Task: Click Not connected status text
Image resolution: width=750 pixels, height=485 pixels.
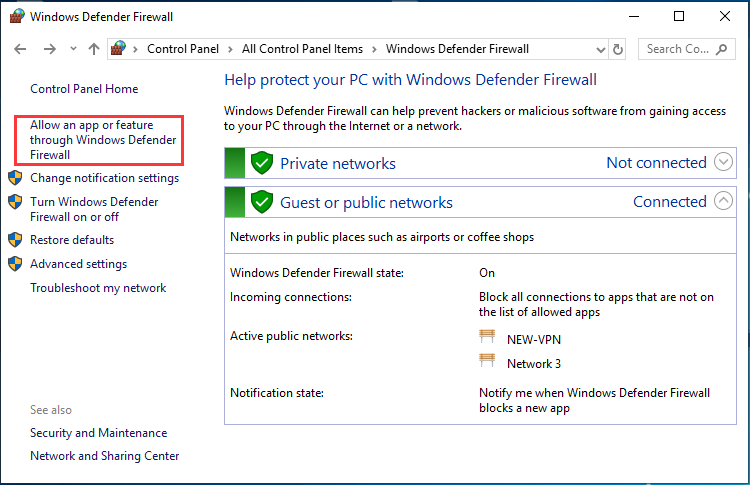Action: point(656,163)
